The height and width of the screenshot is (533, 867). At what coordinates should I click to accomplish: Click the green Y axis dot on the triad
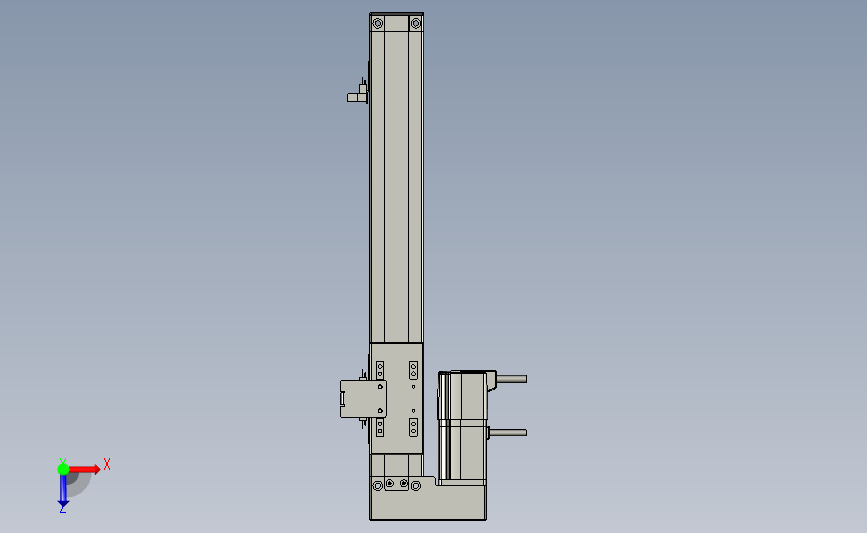pyautogui.click(x=63, y=469)
